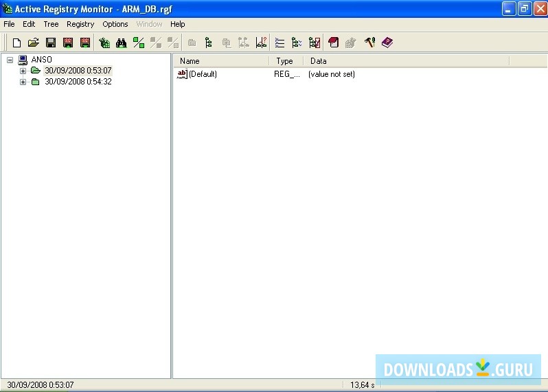Restore down the Active Registry Monitor window

(524, 9)
